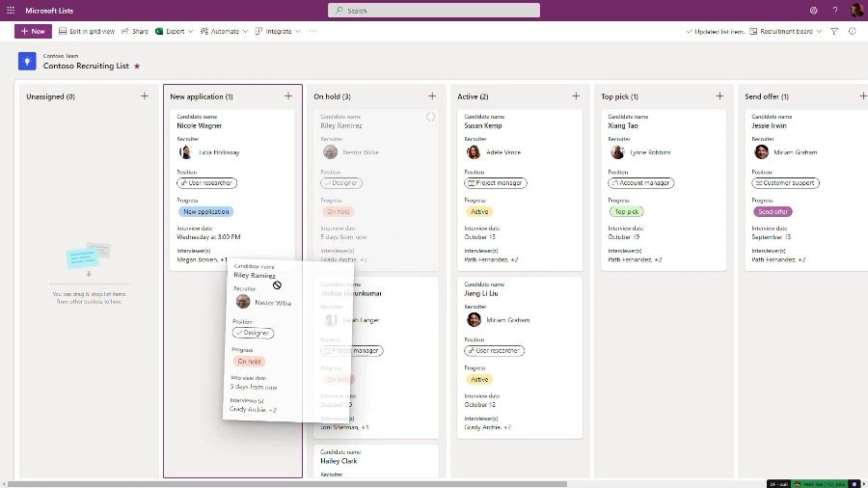Click the green Top pick progress pill
Image resolution: width=868 pixels, height=488 pixels.
(626, 211)
